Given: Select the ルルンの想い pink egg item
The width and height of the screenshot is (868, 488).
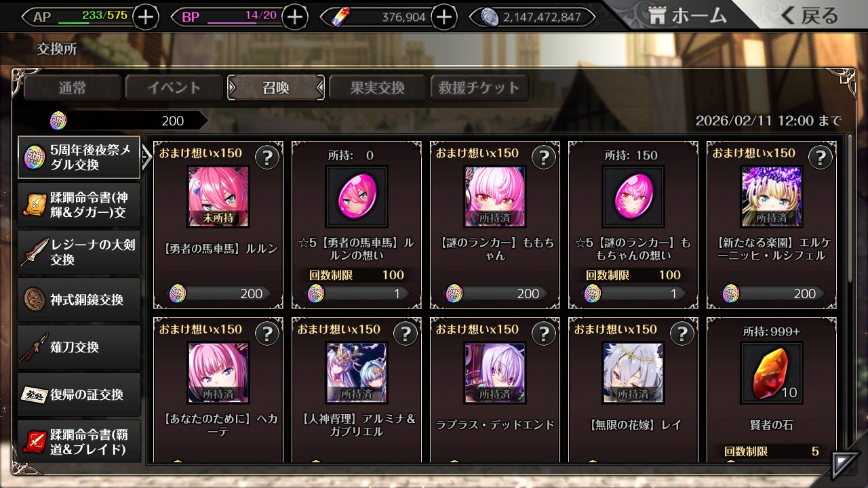Looking at the screenshot, I should [x=357, y=197].
